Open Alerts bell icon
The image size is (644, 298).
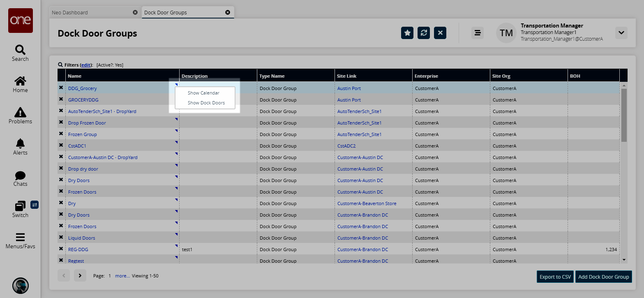click(20, 143)
